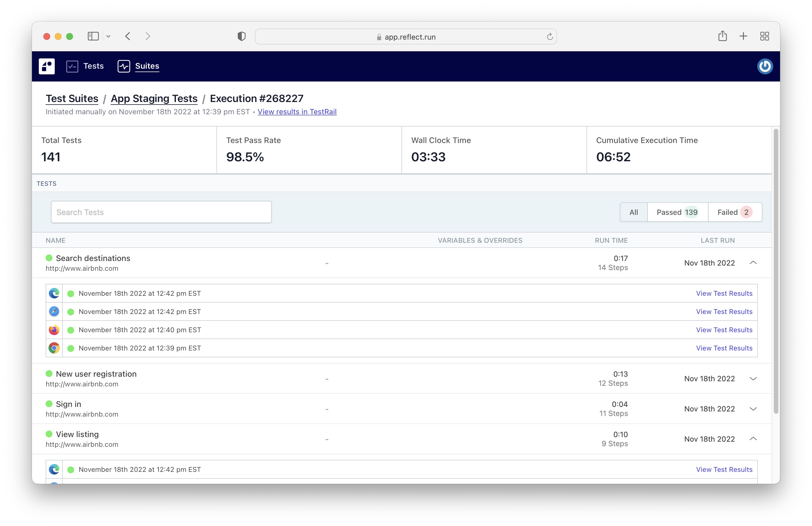View Test Results for Chrome 12:39 run
Viewport: 812px width, 526px height.
(724, 348)
